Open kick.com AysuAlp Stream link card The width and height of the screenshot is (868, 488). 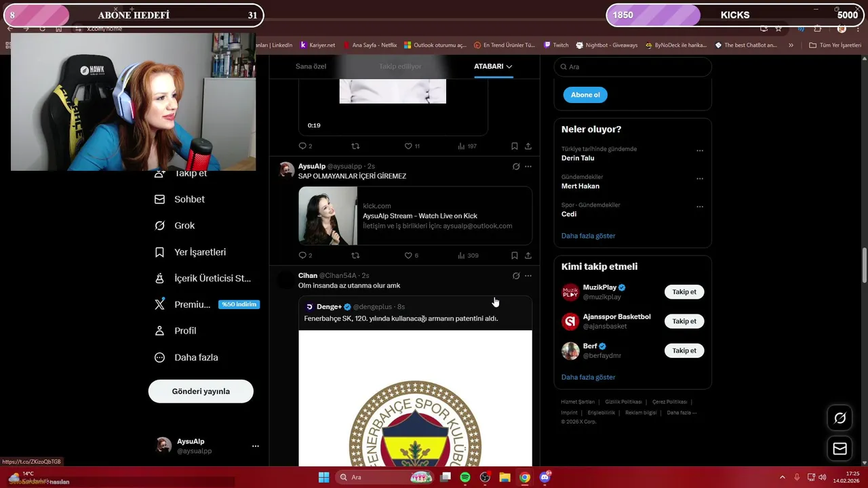click(415, 216)
